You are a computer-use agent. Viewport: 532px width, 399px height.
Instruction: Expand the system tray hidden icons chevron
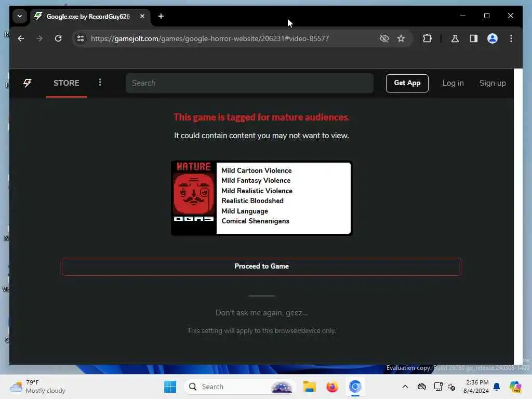click(405, 387)
